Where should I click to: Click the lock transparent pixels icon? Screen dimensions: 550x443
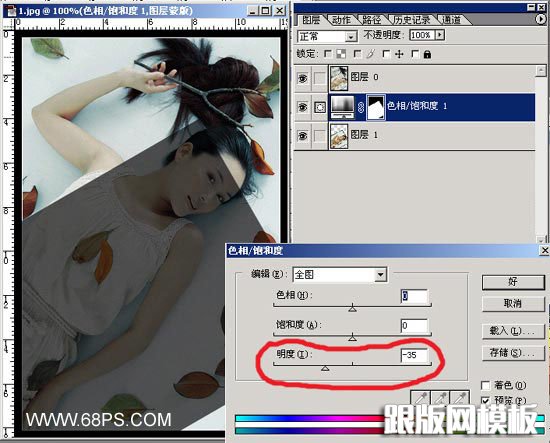tap(341, 54)
